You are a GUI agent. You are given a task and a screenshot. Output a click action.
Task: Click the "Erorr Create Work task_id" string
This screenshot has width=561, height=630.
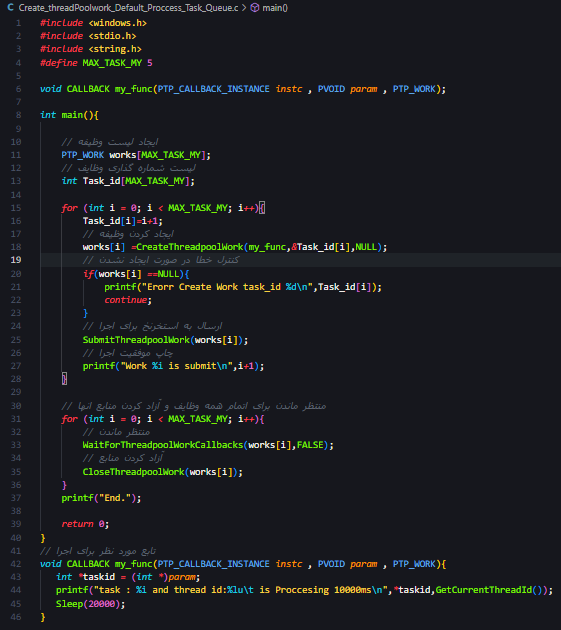click(214, 287)
